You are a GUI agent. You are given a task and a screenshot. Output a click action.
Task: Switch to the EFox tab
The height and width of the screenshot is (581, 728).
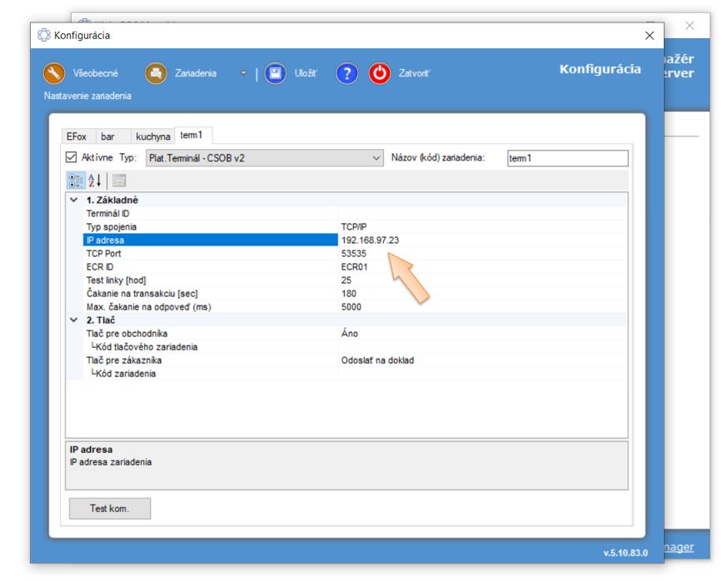point(77,137)
